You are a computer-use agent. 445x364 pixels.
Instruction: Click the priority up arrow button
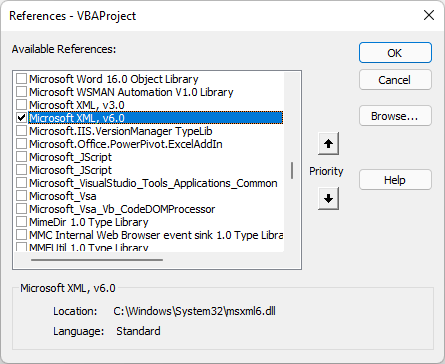tap(328, 144)
